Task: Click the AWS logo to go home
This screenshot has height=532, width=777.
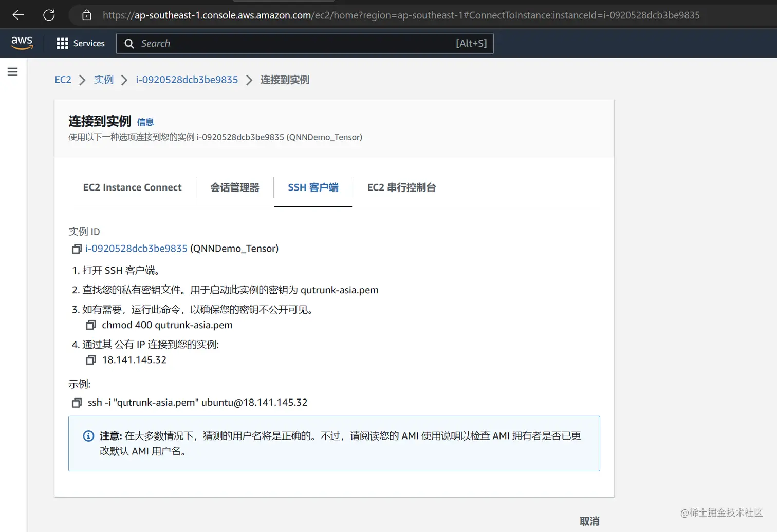Action: tap(22, 43)
